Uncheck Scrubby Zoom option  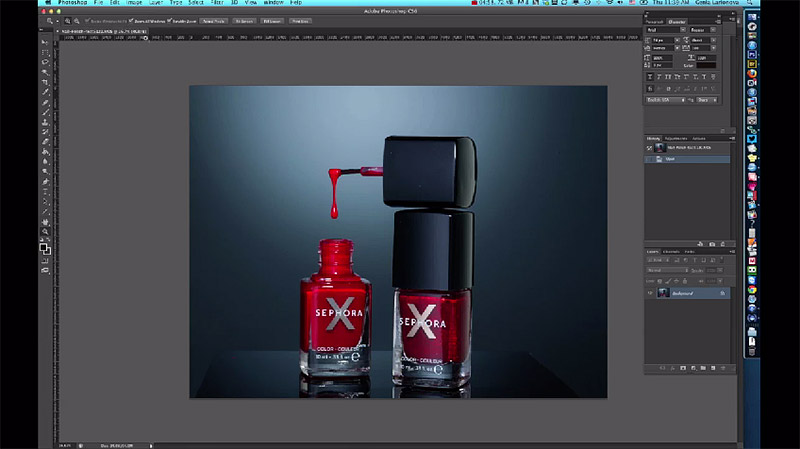pos(169,21)
